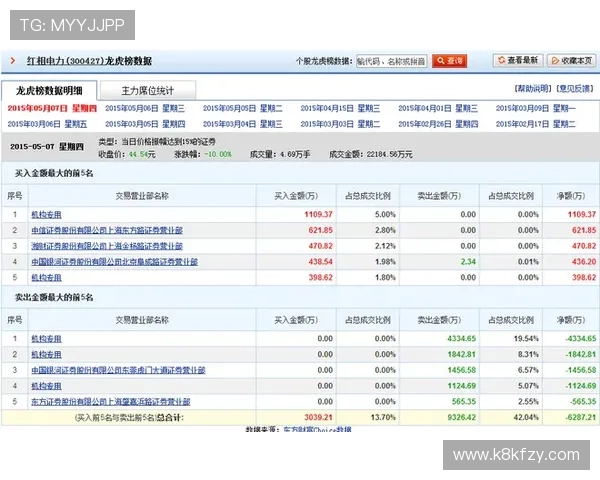Select date 2015年02月17日 星期二
The height and width of the screenshot is (480, 600).
point(536,124)
